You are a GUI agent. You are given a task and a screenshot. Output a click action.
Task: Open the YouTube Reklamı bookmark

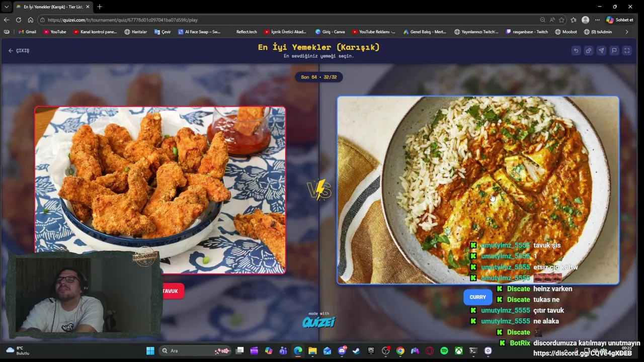(x=373, y=32)
